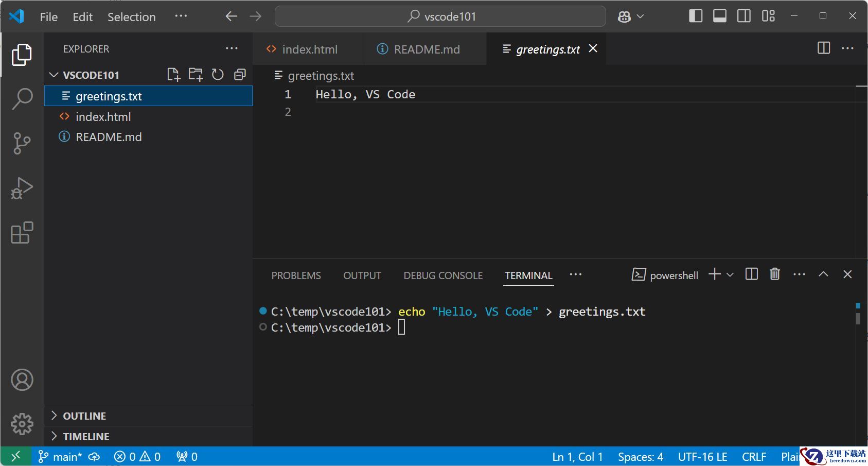Open the Run and Debug view
This screenshot has height=466, width=868.
[x=22, y=188]
